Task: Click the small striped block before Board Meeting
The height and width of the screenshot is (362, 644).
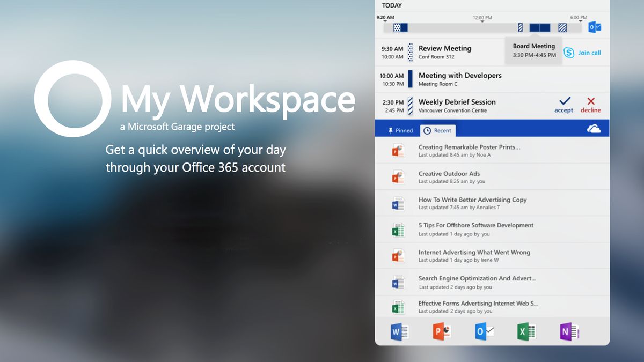Action: pos(520,27)
